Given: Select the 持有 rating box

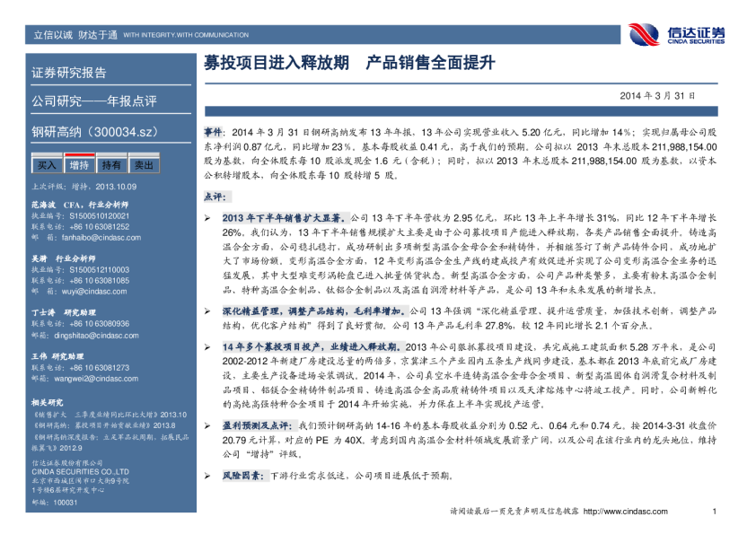Looking at the screenshot, I should pos(111,165).
